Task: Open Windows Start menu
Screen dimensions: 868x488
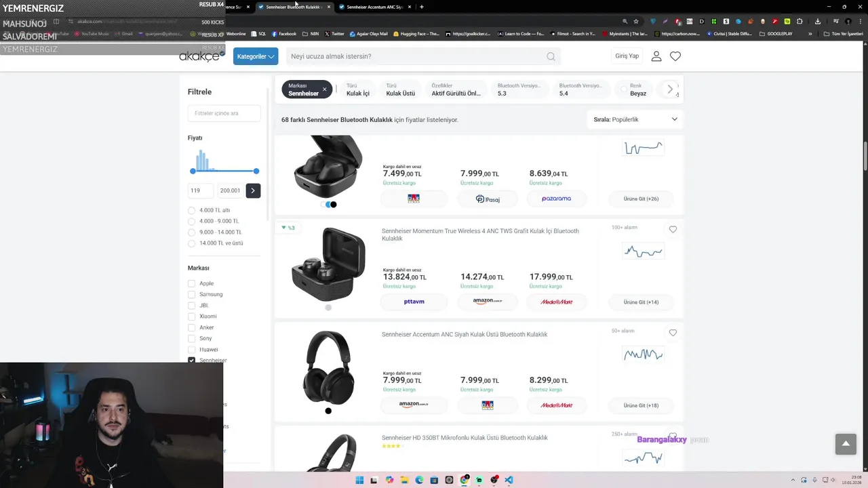Action: coord(359,480)
